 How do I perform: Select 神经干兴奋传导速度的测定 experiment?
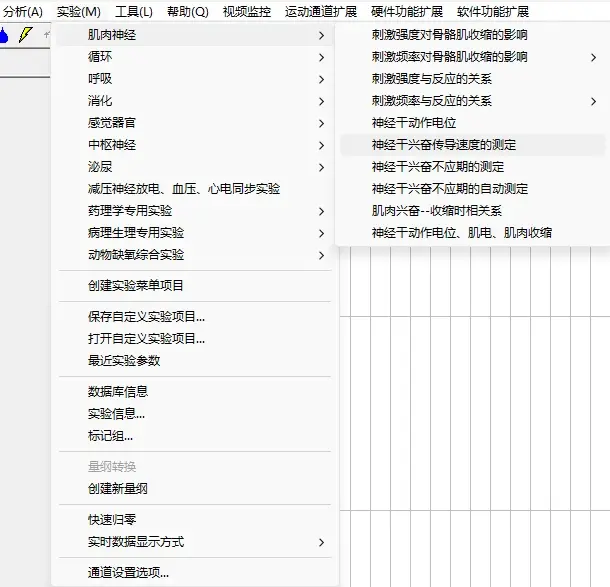(x=444, y=145)
